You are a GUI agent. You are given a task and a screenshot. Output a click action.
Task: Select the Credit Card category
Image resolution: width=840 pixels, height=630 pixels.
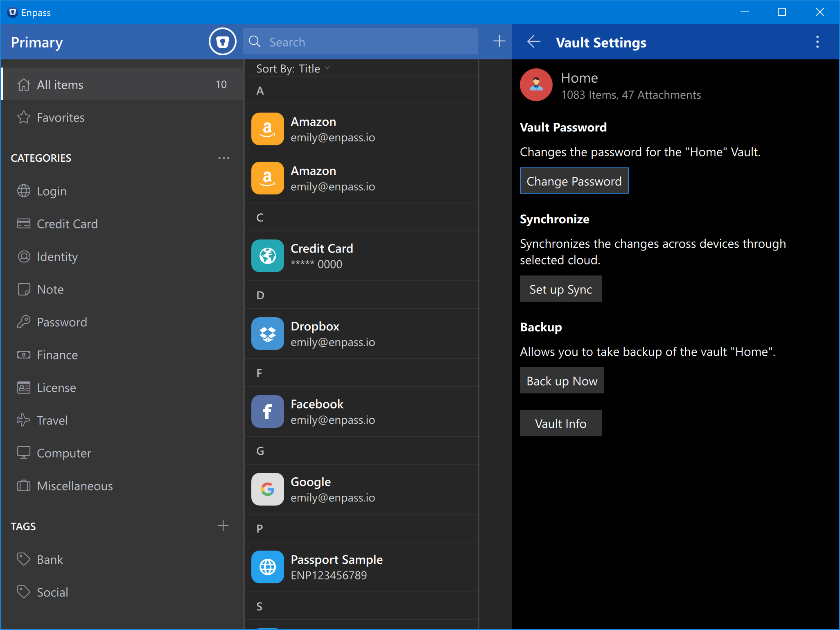tap(122, 224)
